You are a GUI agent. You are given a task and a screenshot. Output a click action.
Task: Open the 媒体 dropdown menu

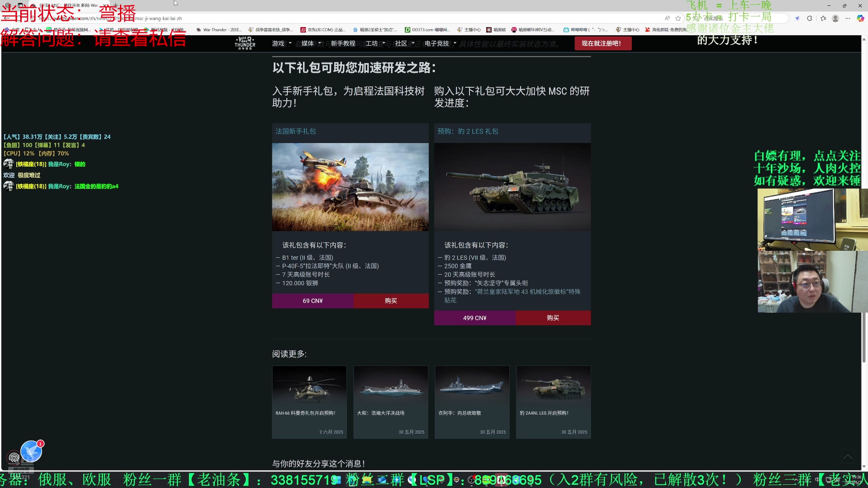click(x=311, y=43)
